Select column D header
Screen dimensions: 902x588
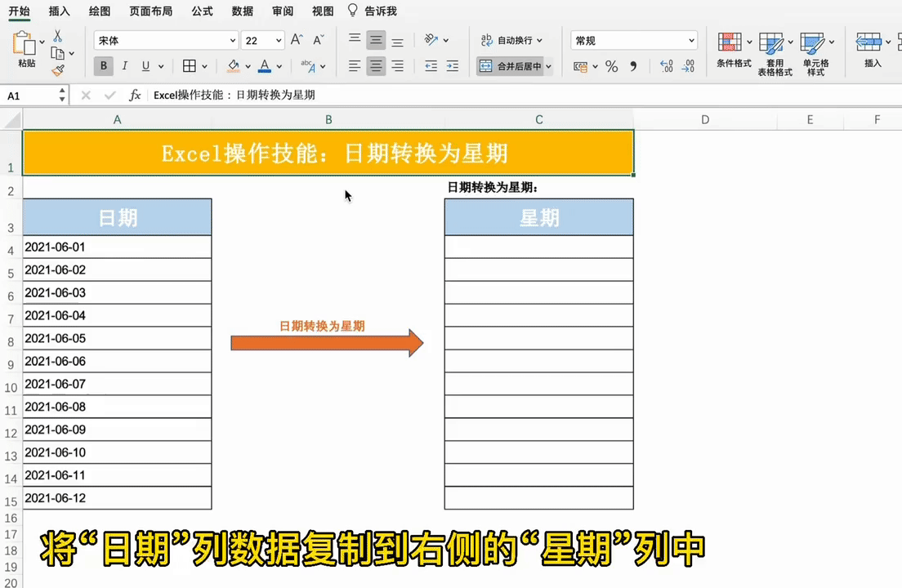click(x=705, y=119)
